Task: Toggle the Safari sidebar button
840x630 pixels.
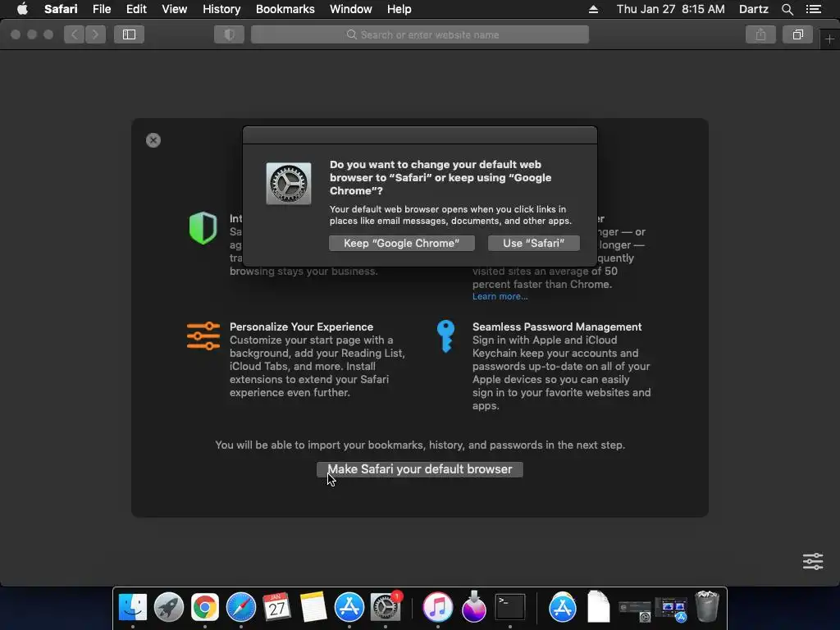Action: point(129,34)
